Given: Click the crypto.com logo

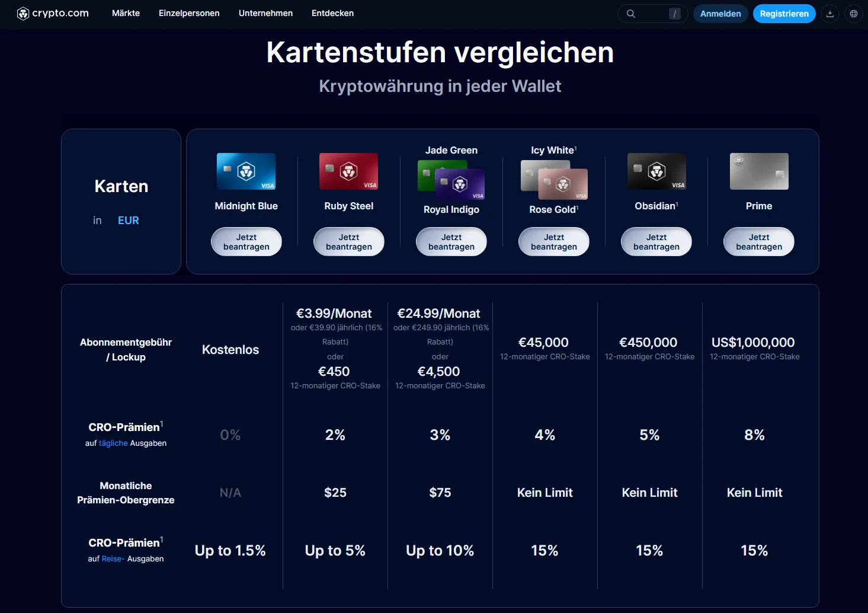Looking at the screenshot, I should tap(53, 14).
